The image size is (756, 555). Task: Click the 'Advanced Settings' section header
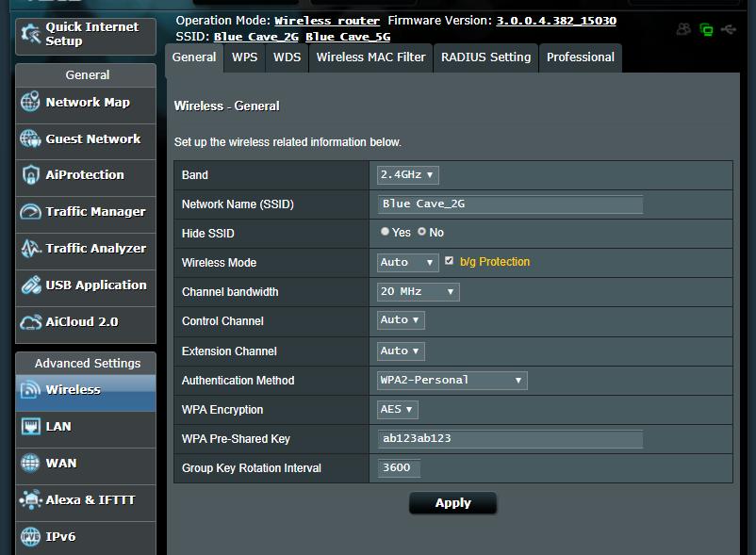[x=88, y=364]
